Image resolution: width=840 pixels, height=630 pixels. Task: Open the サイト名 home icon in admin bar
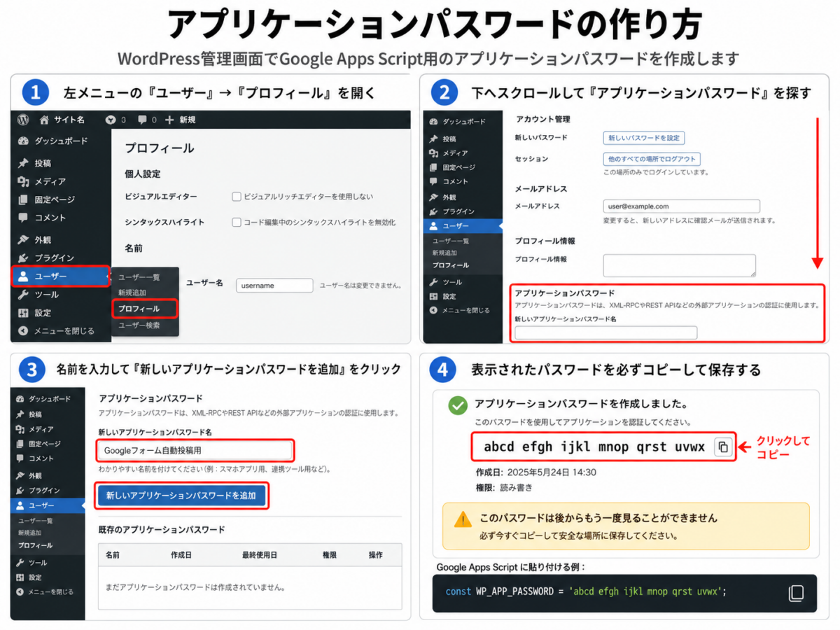tap(45, 120)
